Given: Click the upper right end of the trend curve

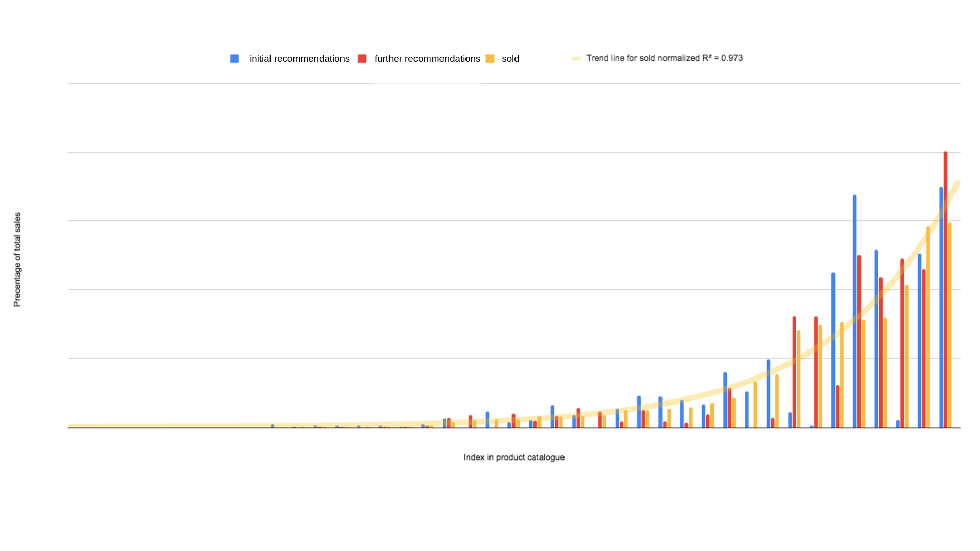Looking at the screenshot, I should pos(958,183).
